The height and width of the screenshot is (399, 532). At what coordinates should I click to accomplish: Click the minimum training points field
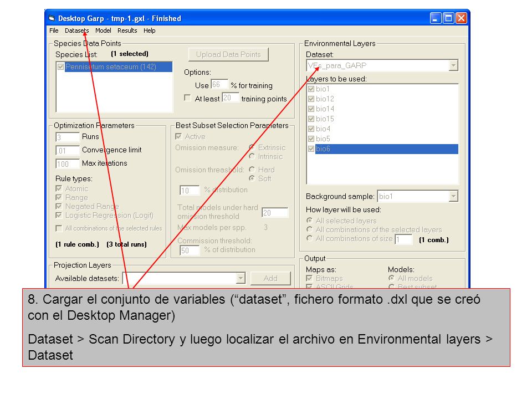230,98
